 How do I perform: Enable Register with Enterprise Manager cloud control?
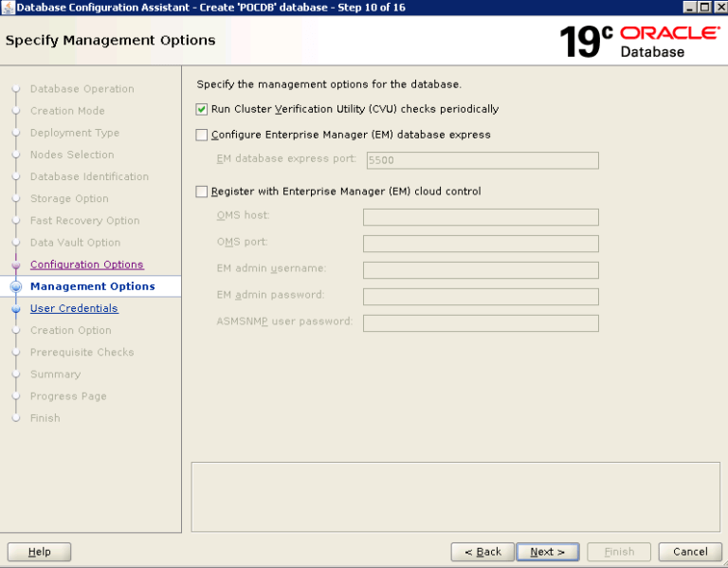pos(201,192)
